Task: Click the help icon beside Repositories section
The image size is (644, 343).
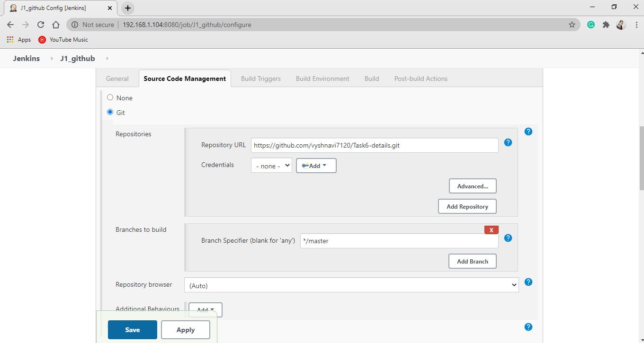Action: coord(528,131)
